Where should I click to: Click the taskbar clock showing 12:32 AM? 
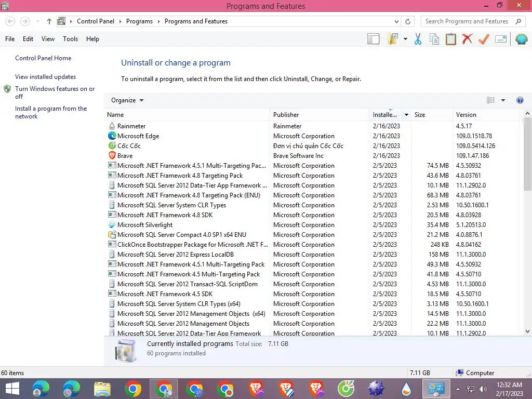pyautogui.click(x=509, y=389)
